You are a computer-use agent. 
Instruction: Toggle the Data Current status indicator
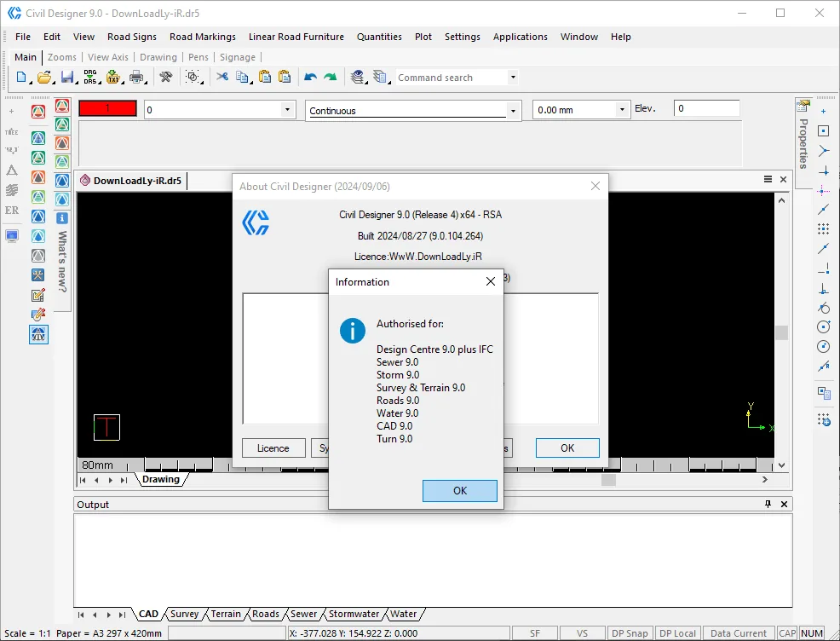tap(739, 633)
